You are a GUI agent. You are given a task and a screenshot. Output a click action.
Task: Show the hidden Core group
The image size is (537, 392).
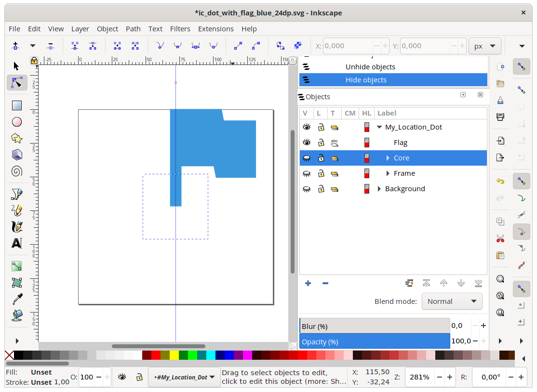307,158
